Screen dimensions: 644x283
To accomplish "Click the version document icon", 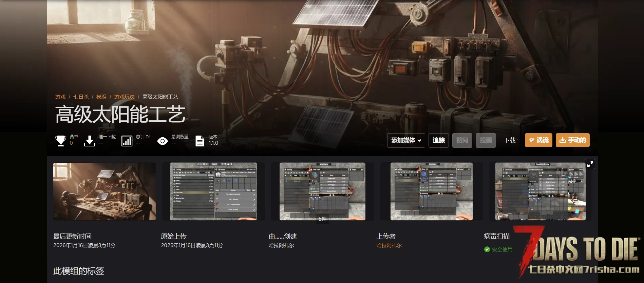I will [200, 141].
